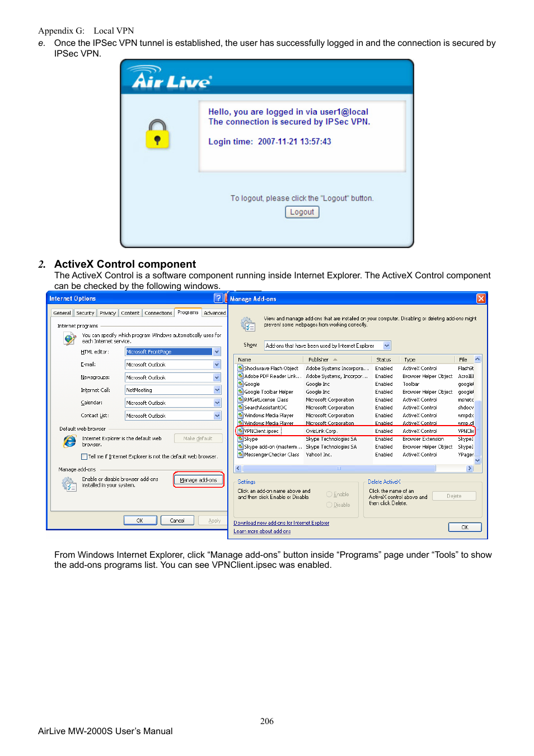The image size is (534, 756).
Task: Toggle 'Tell me if Internet Explorer is not default' checkbox
Action: click(84, 456)
